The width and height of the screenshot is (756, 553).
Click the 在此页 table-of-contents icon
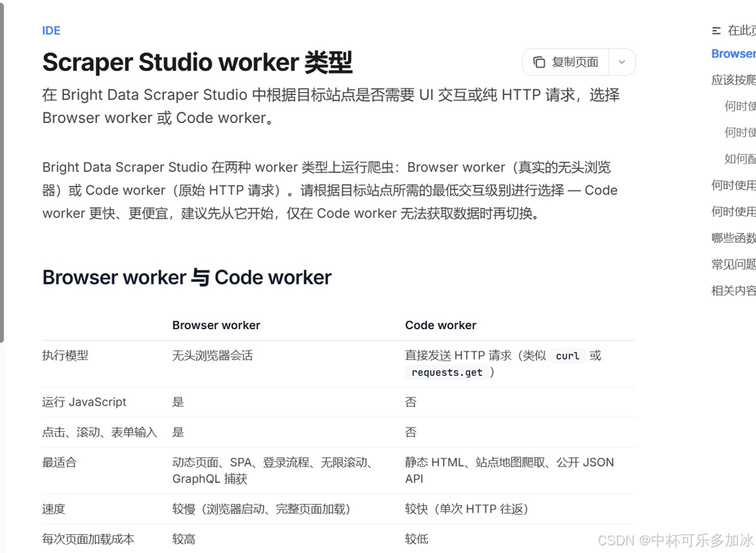[716, 31]
